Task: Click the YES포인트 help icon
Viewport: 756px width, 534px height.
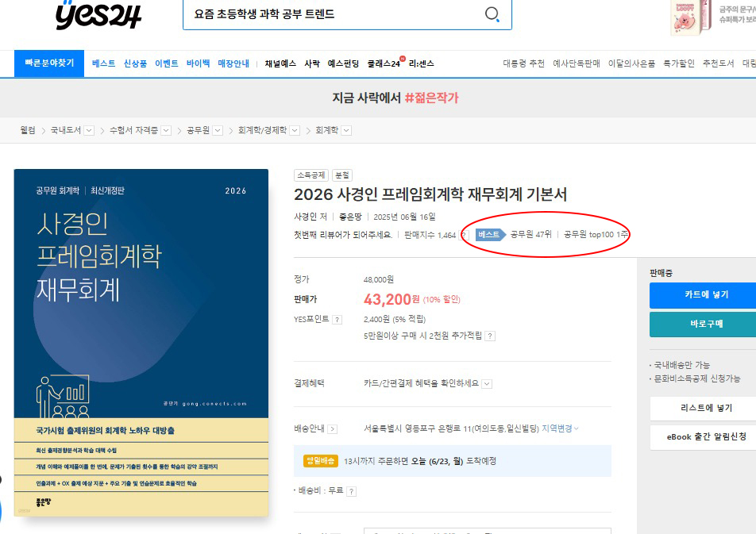Action: click(x=337, y=320)
